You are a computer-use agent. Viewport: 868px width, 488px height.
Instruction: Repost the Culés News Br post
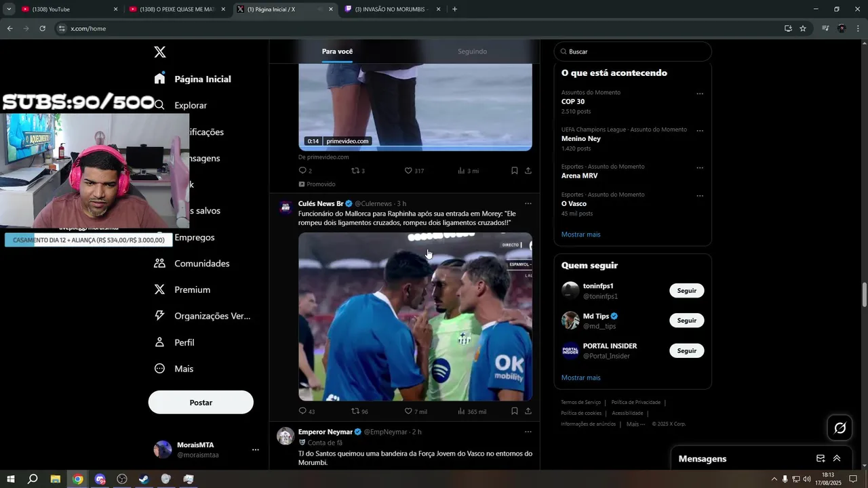coord(355,411)
